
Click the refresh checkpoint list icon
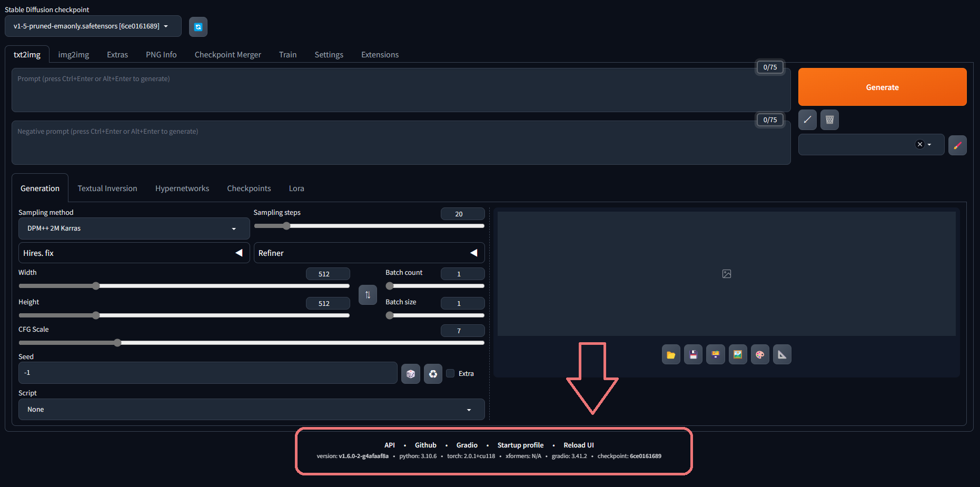click(x=198, y=26)
